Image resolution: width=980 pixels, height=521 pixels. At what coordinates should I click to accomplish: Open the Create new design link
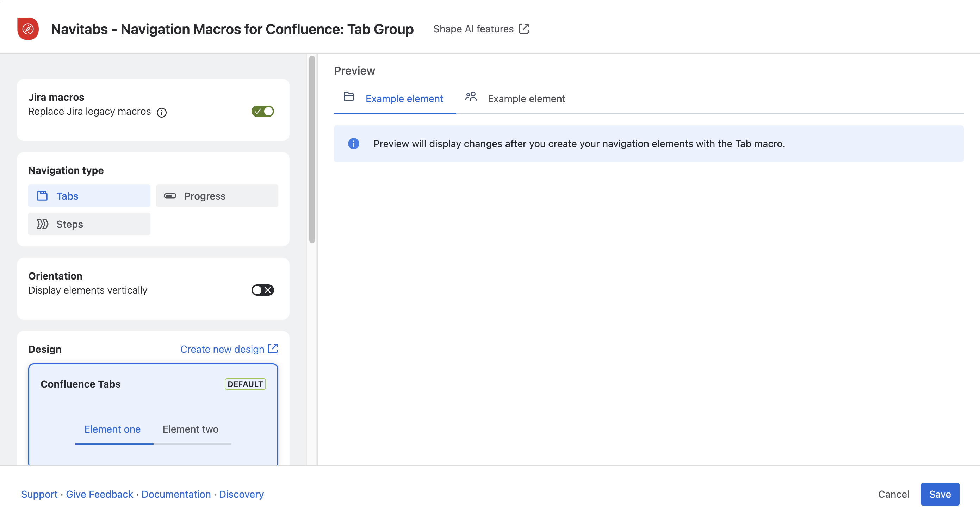coord(229,349)
